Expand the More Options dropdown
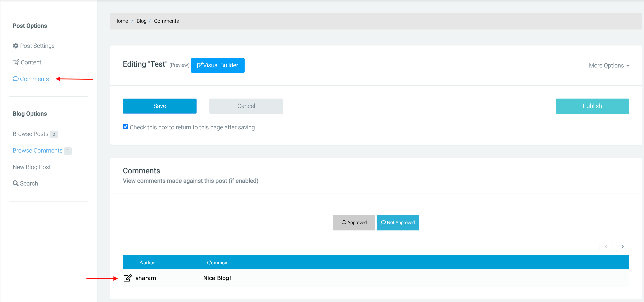This screenshot has height=302, width=644. (x=609, y=66)
